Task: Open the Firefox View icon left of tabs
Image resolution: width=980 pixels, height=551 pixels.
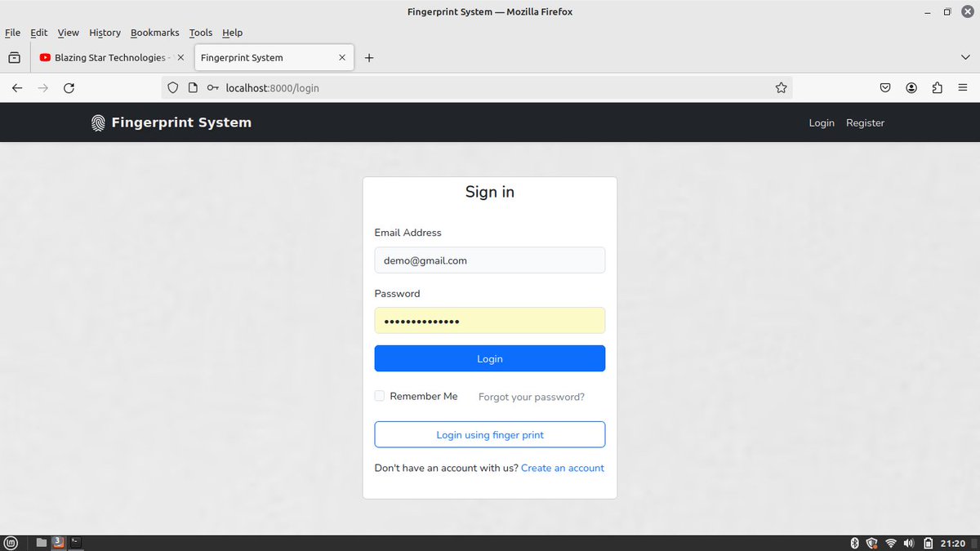Action: (14, 58)
